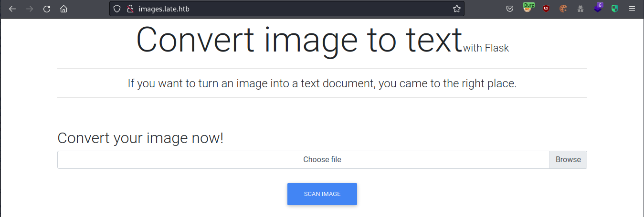Click the Choose file input field

pos(304,160)
